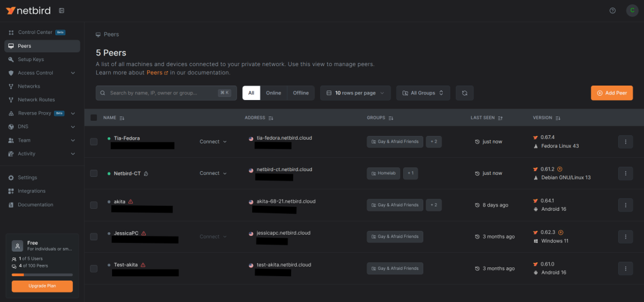
Task: Click the sidebar collapse icon beside logo
Action: [61, 11]
